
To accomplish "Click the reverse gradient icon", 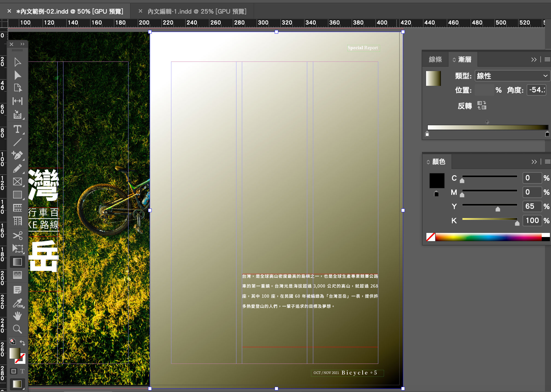I will pyautogui.click(x=482, y=105).
